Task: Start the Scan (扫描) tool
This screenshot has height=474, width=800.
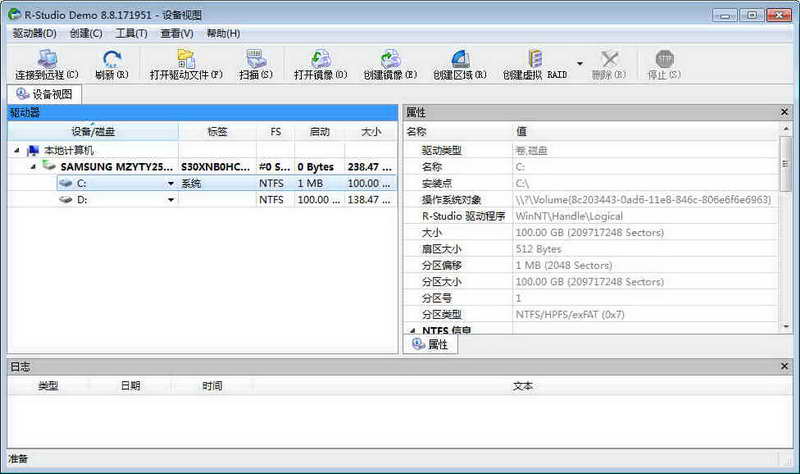Action: (256, 59)
